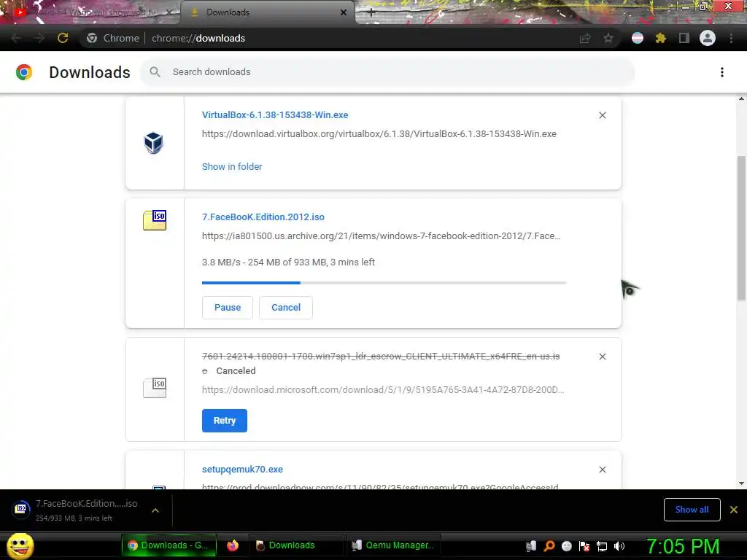Click Show all in the download shelf
This screenshot has height=560, width=747.
click(x=692, y=510)
